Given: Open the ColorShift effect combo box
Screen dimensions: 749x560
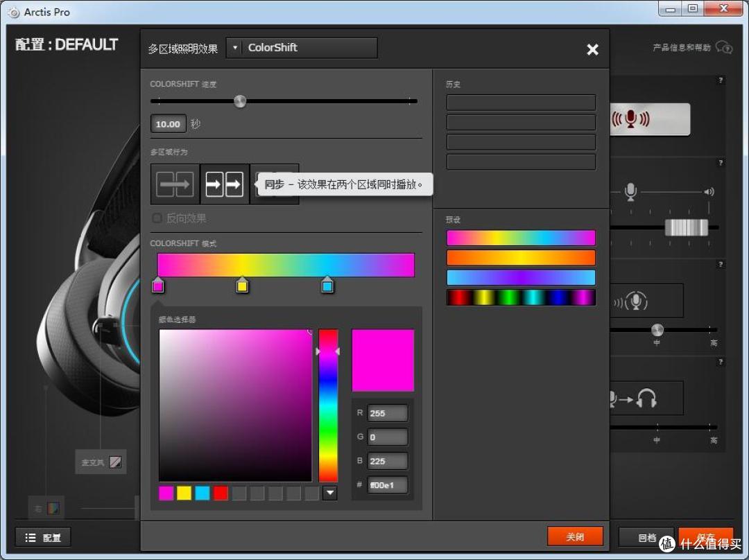Looking at the screenshot, I should click(302, 48).
